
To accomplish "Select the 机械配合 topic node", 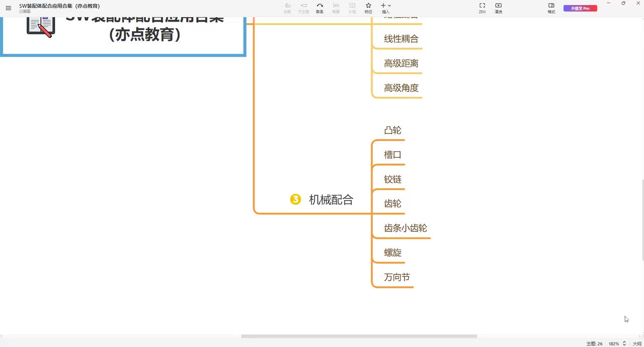I will (x=331, y=200).
